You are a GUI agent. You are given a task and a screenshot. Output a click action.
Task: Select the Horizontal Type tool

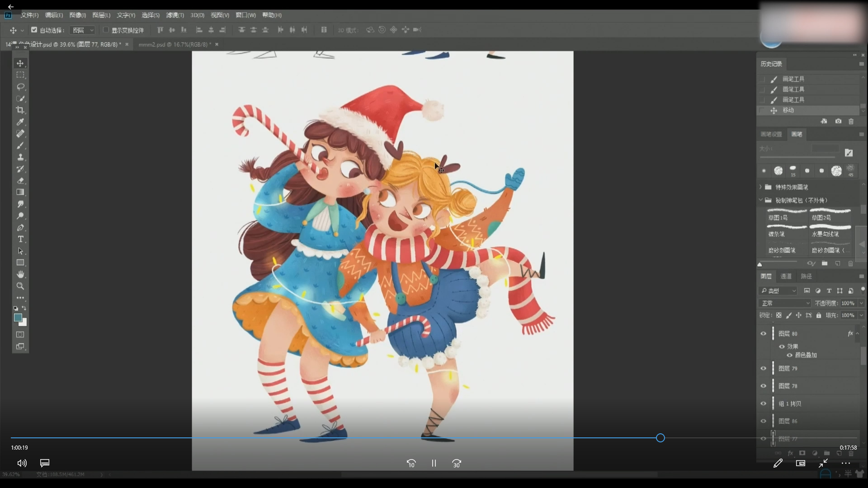pos(20,239)
